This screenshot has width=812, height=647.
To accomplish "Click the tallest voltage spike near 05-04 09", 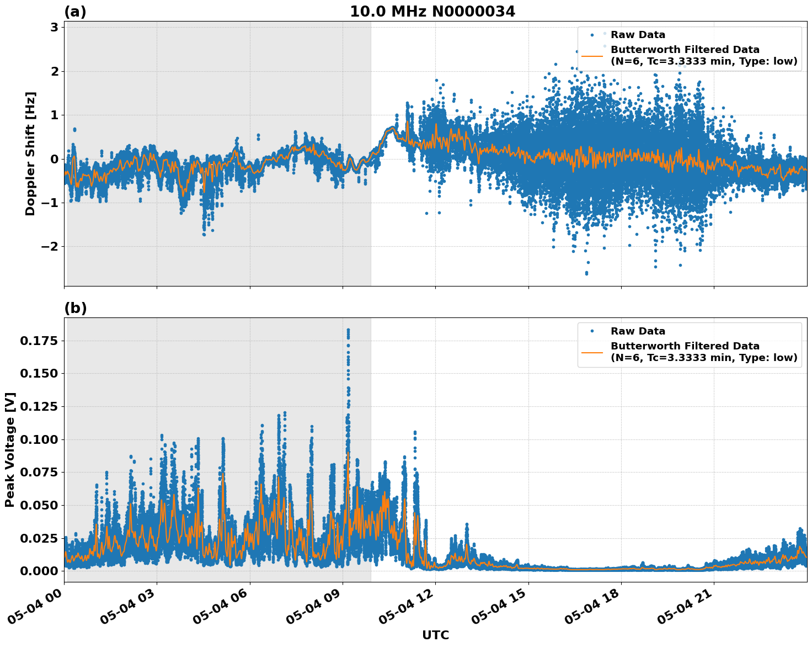I will pos(348,331).
